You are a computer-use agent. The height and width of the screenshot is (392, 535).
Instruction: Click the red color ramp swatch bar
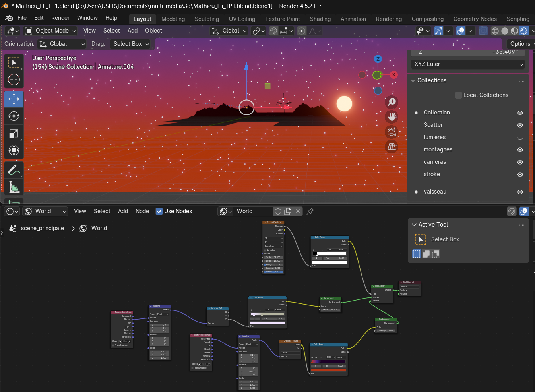click(x=328, y=370)
